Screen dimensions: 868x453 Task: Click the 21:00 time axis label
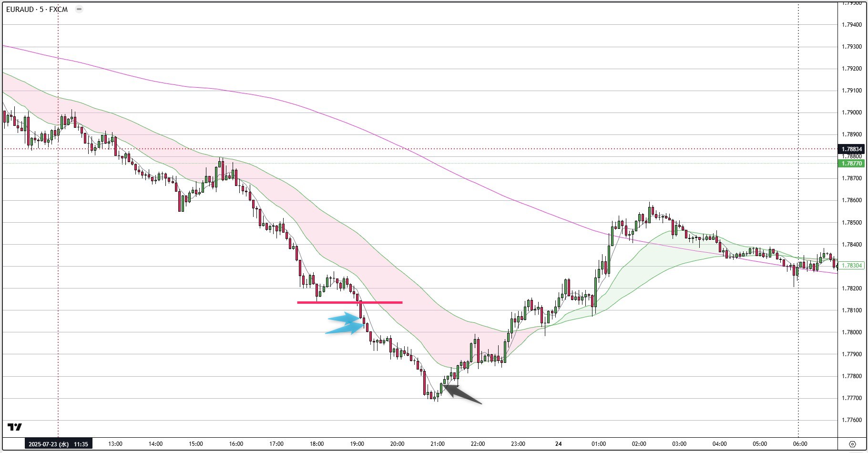pyautogui.click(x=438, y=444)
